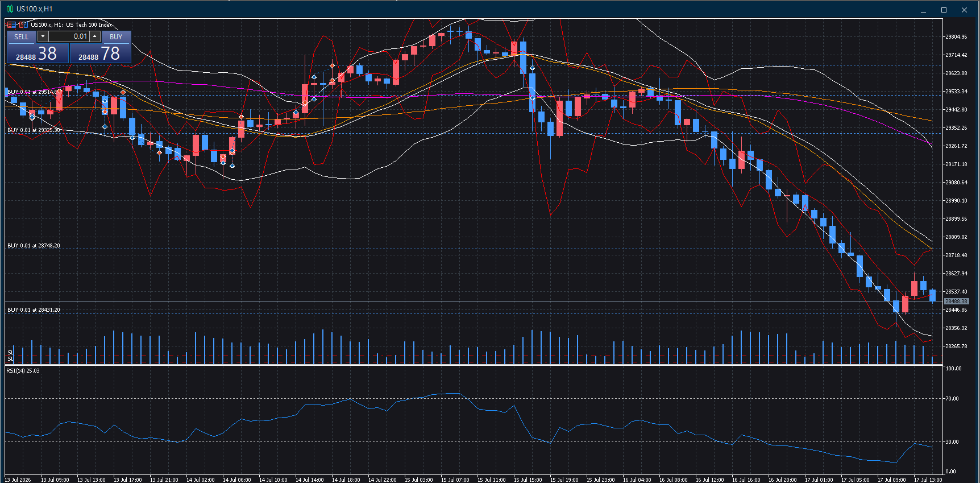980x483 pixels.
Task: Select the BUY 0.01 at 29325.30 order line label
Action: 34,130
